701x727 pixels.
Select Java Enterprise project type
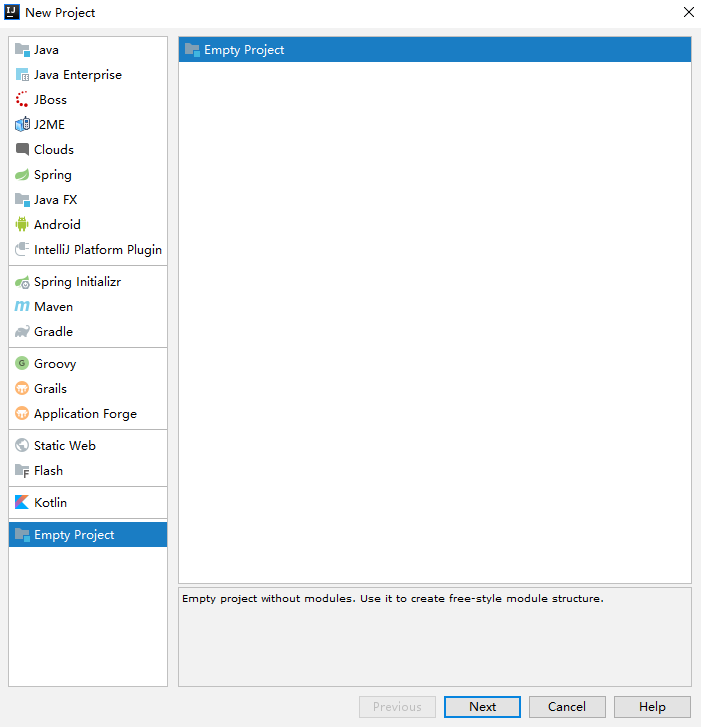pyautogui.click(x=88, y=75)
